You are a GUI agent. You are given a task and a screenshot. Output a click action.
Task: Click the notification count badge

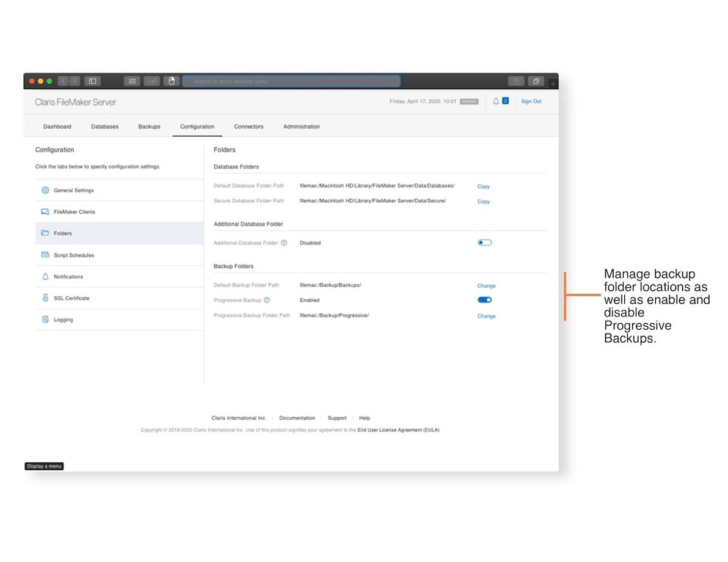coord(506,101)
